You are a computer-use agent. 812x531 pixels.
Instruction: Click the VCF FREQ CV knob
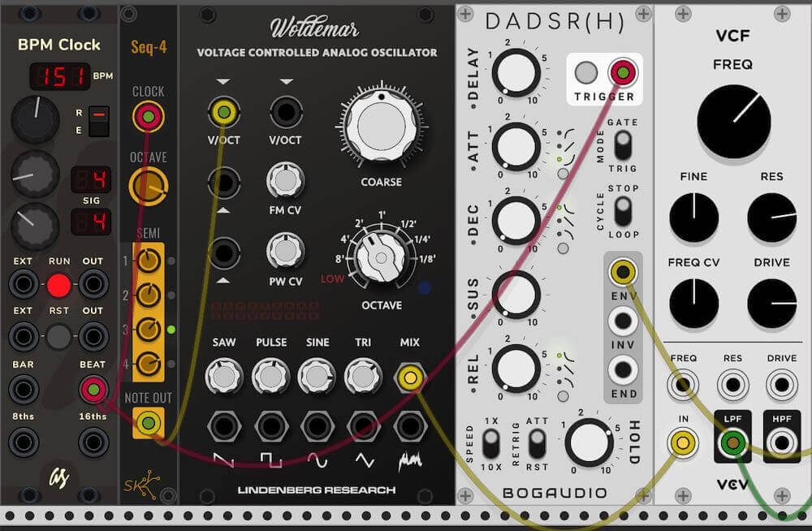(694, 304)
